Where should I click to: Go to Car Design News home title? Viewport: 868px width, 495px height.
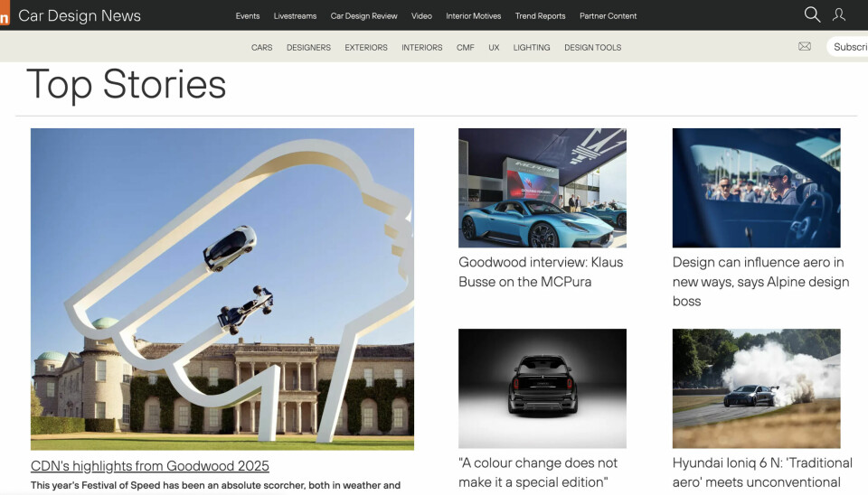tap(80, 15)
